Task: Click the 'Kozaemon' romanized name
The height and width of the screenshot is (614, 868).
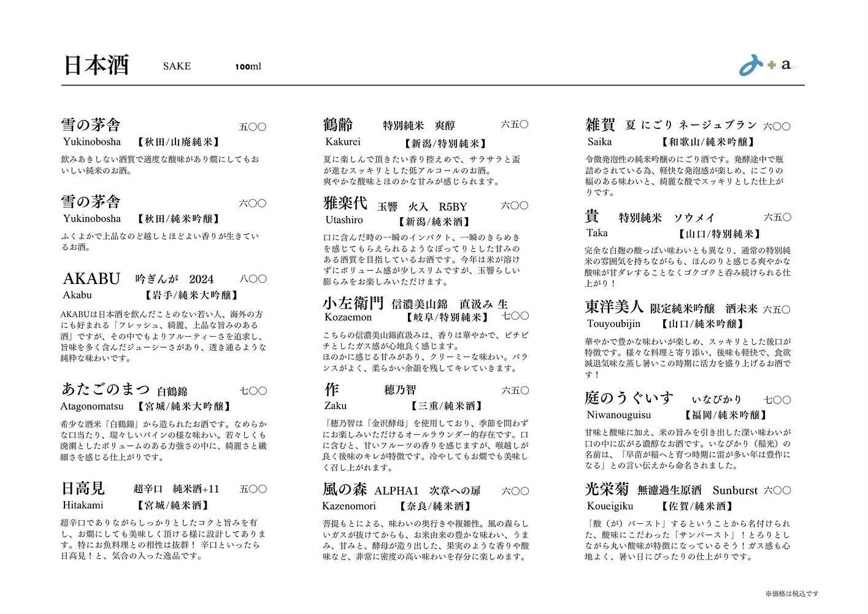Action: click(x=348, y=317)
